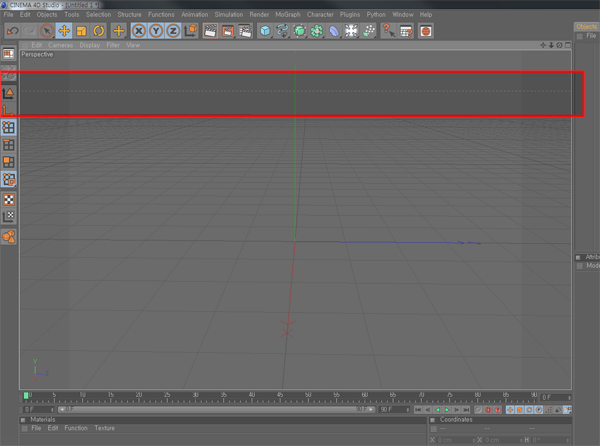Image resolution: width=600 pixels, height=446 pixels.
Task: Open the Render Settings icon flyout
Action: click(x=245, y=31)
